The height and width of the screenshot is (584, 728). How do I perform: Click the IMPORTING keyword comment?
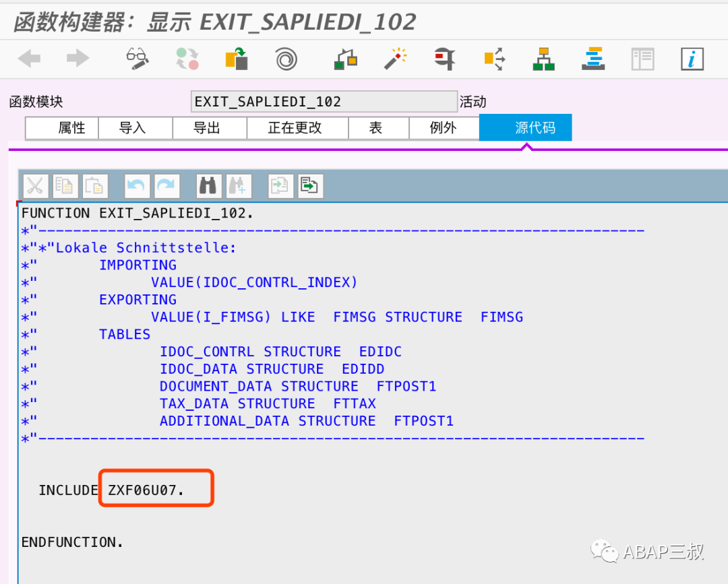point(138,265)
